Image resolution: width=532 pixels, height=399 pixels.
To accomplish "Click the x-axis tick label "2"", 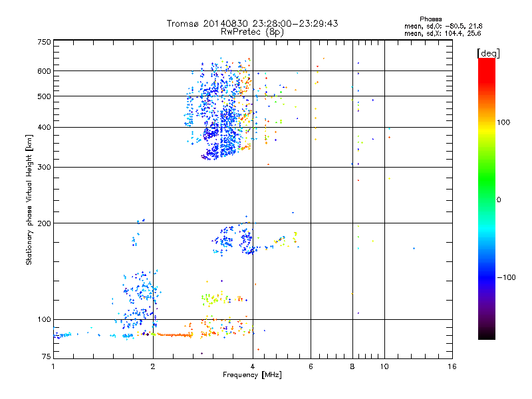I will 153,366.
